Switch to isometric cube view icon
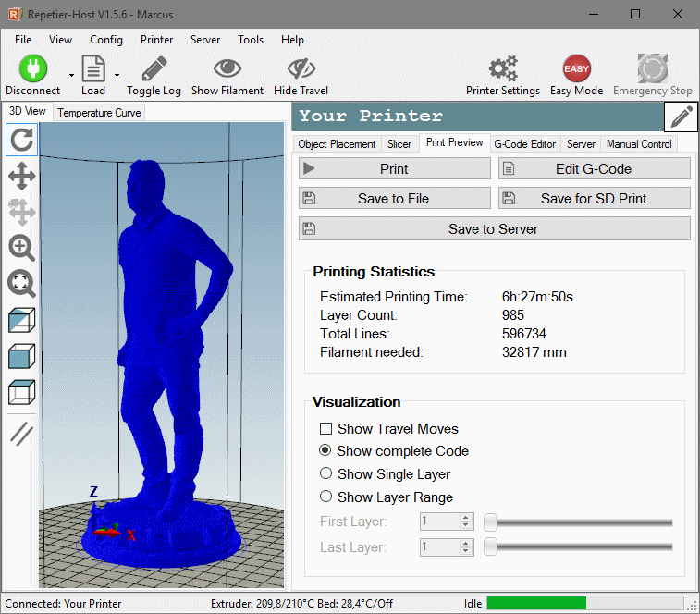Viewport: 700px width, 614px height. pyautogui.click(x=22, y=320)
